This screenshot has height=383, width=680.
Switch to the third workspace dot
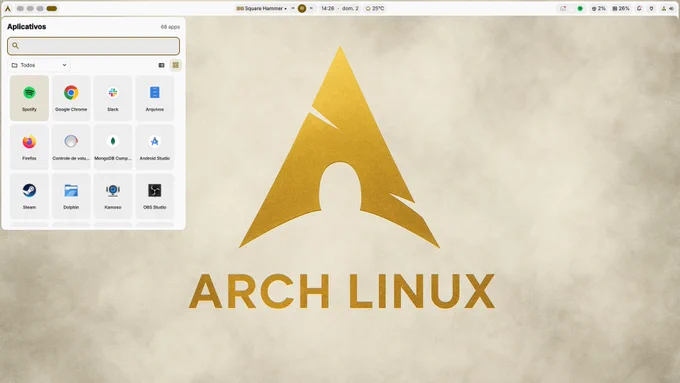(x=40, y=8)
